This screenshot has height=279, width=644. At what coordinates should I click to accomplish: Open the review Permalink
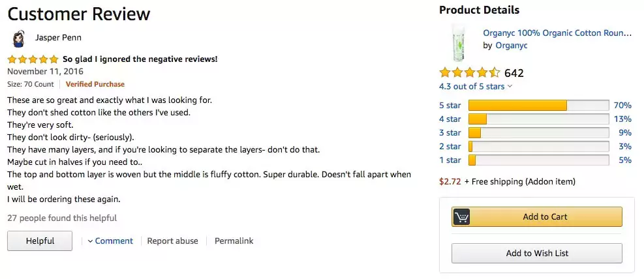click(234, 241)
